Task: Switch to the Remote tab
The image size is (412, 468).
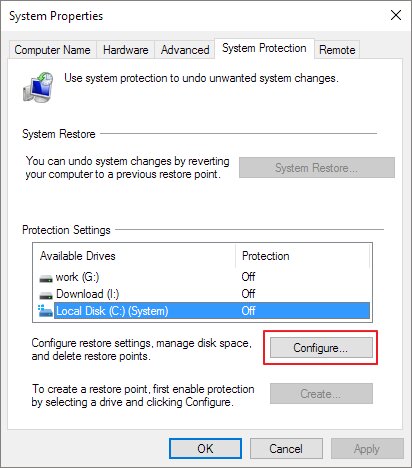Action: click(x=337, y=50)
